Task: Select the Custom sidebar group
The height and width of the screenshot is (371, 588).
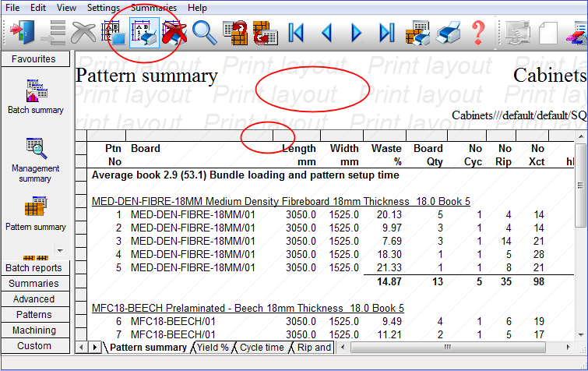Action: [x=35, y=346]
